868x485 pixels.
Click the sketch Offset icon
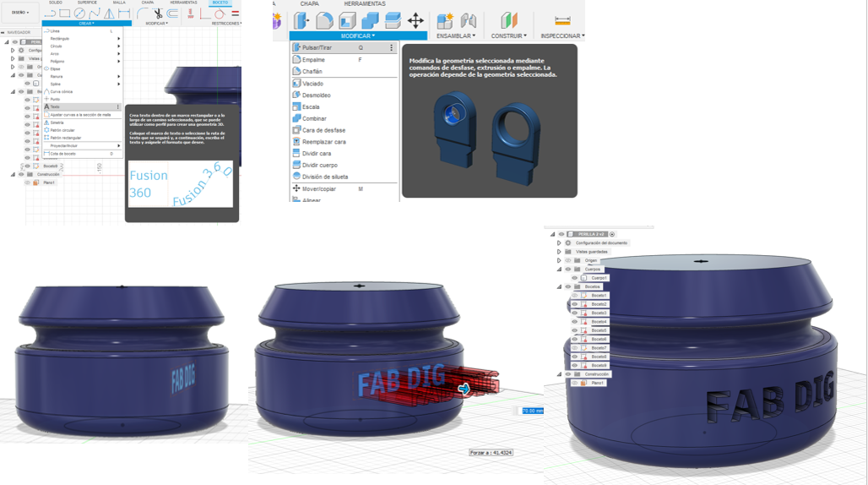click(173, 14)
